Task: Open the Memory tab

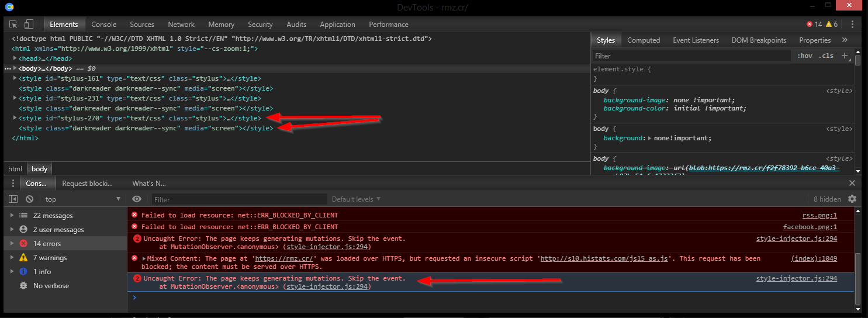Action: 221,24
